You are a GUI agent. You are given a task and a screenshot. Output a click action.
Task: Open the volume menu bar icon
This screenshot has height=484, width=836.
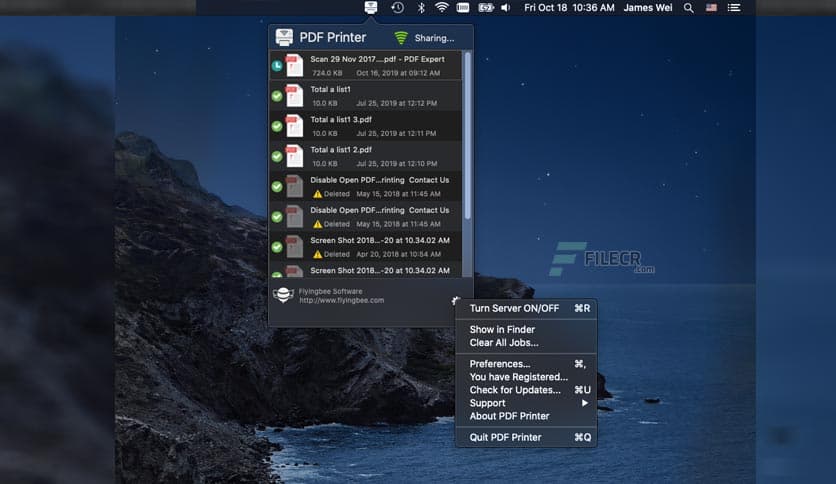pyautogui.click(x=506, y=7)
